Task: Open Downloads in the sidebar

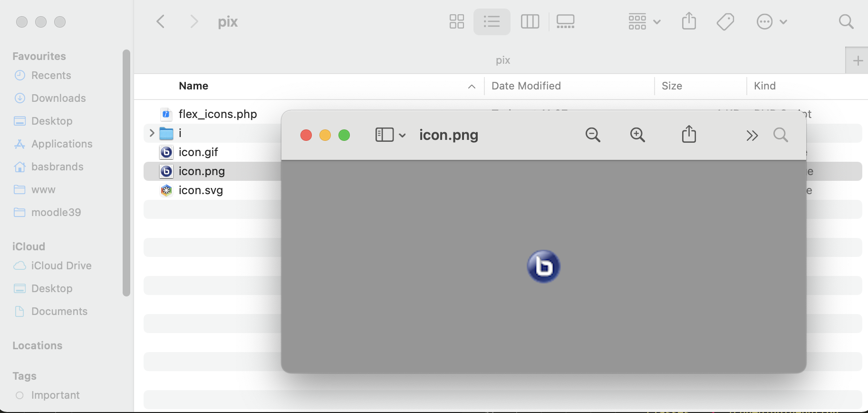Action: coord(58,98)
